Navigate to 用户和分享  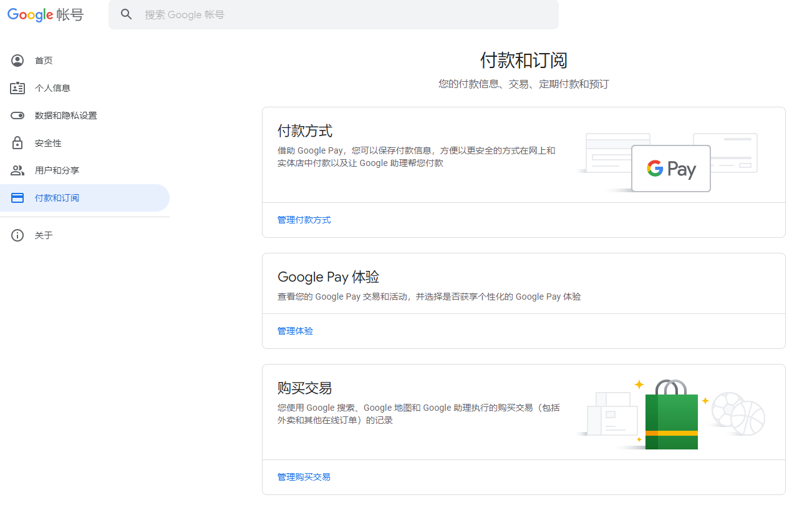pos(85,170)
